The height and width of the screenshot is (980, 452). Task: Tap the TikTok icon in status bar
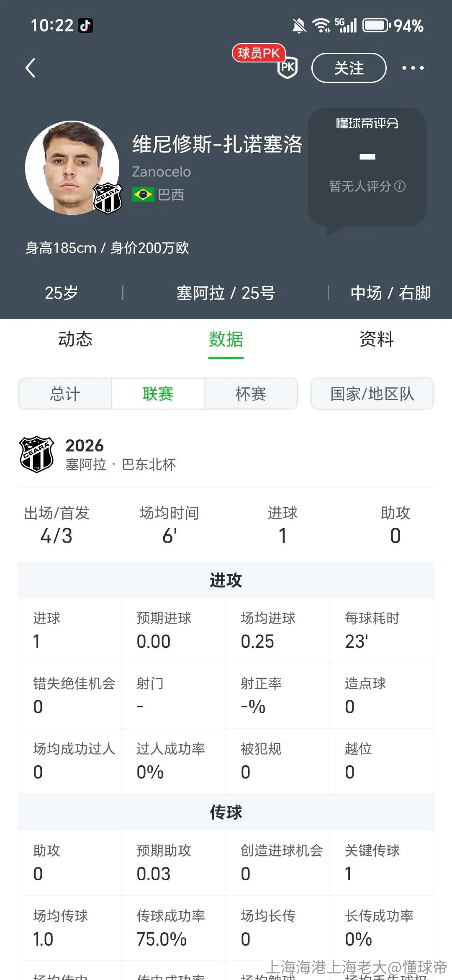85,26
